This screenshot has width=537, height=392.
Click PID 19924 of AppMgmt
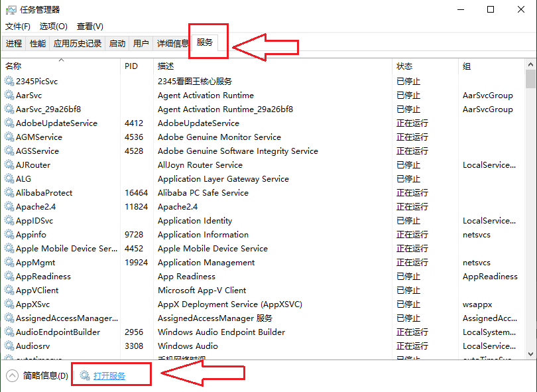point(137,263)
